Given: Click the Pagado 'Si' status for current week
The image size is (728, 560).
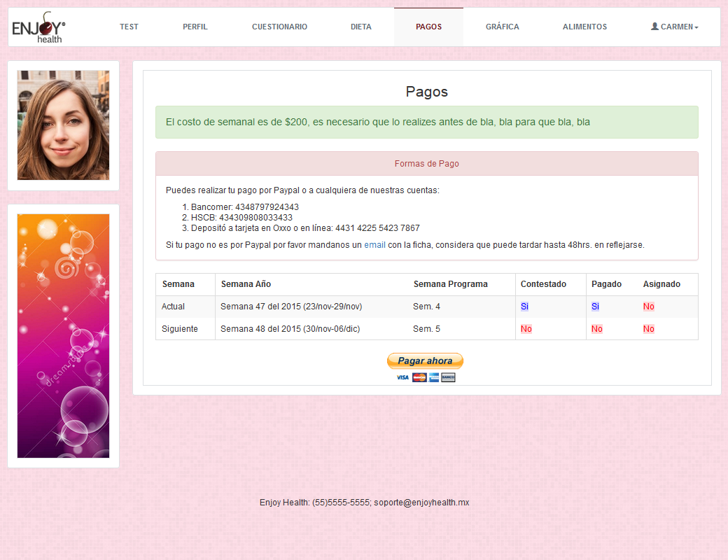Looking at the screenshot, I should pyautogui.click(x=595, y=307).
